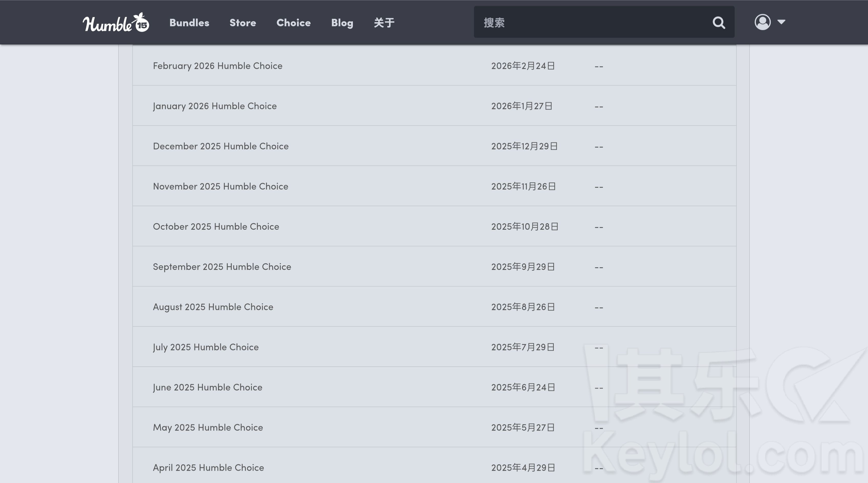This screenshot has width=868, height=483.
Task: Click August 2025 Humble Choice entry
Action: click(x=213, y=307)
